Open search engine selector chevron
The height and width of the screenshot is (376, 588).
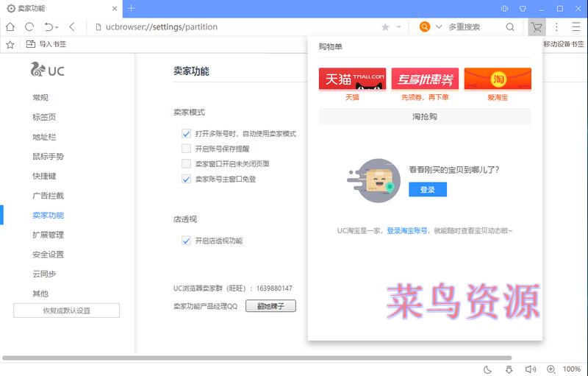click(438, 27)
